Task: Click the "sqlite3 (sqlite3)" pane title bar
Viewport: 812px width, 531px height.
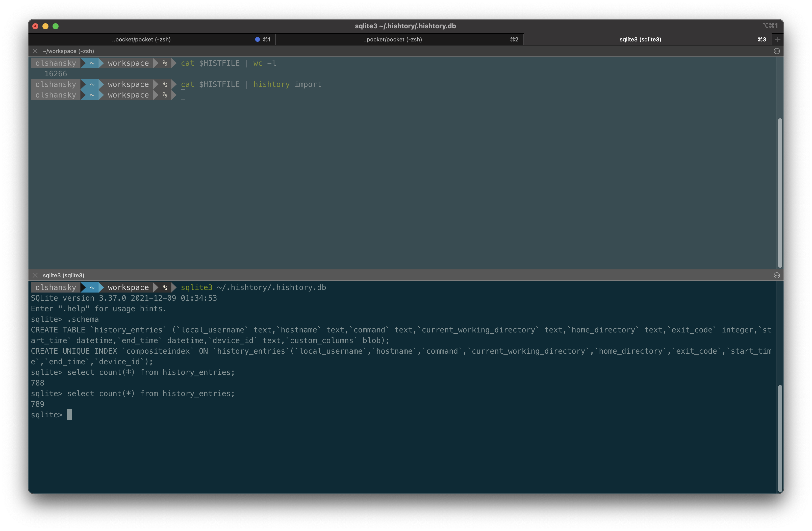Action: tap(63, 275)
